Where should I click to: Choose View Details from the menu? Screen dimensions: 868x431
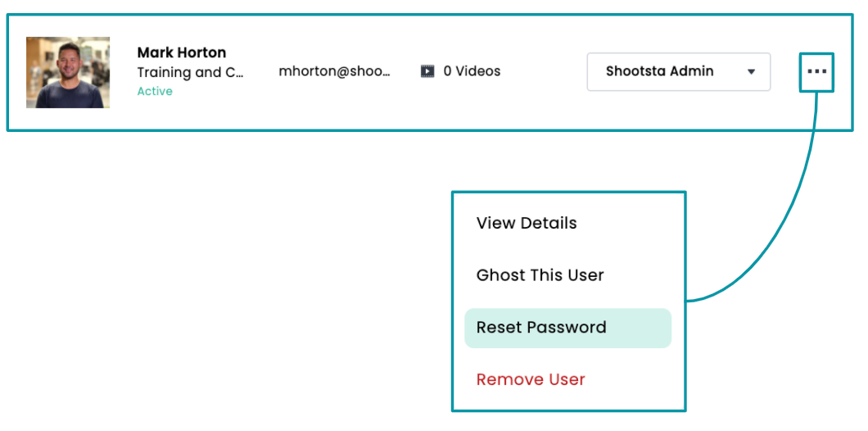click(527, 223)
